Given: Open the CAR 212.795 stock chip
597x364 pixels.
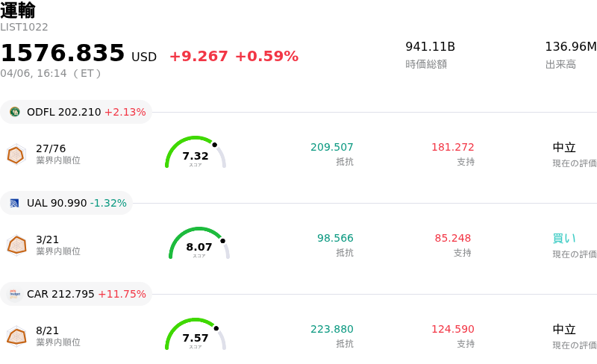Looking at the screenshot, I should tap(77, 294).
